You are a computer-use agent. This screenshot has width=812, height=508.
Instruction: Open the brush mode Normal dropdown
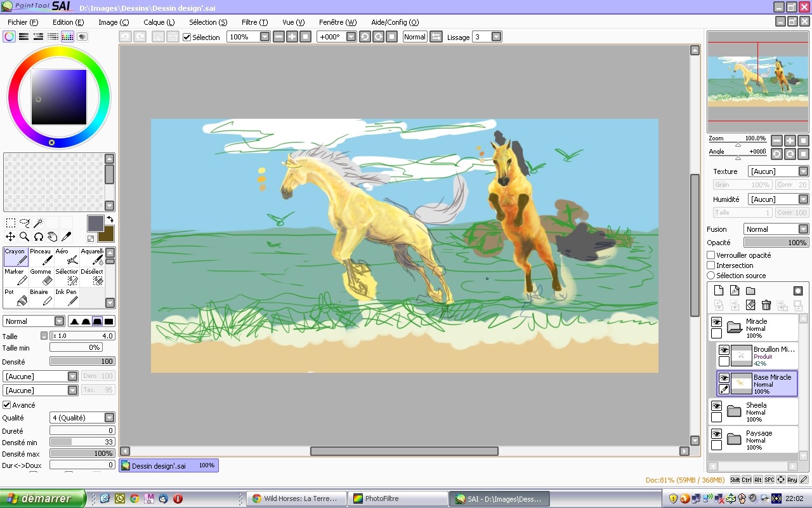(59, 321)
